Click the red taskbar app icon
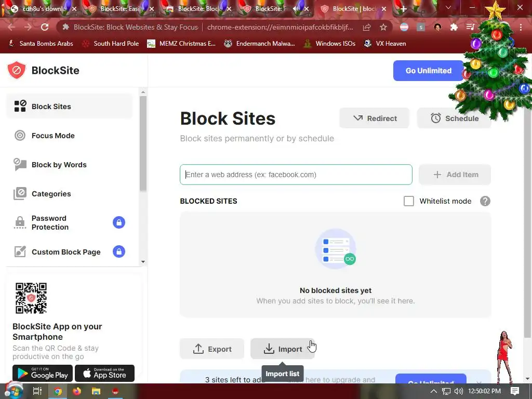 coord(116,391)
